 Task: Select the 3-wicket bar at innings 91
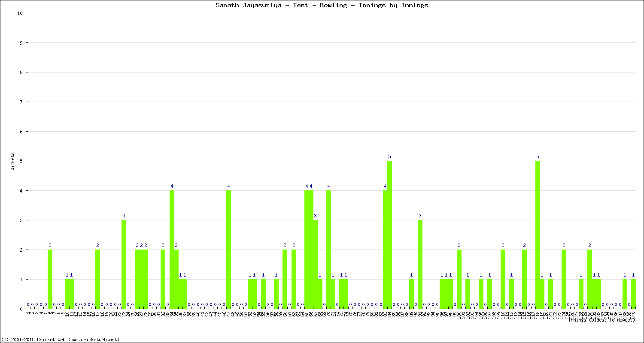coord(420,265)
